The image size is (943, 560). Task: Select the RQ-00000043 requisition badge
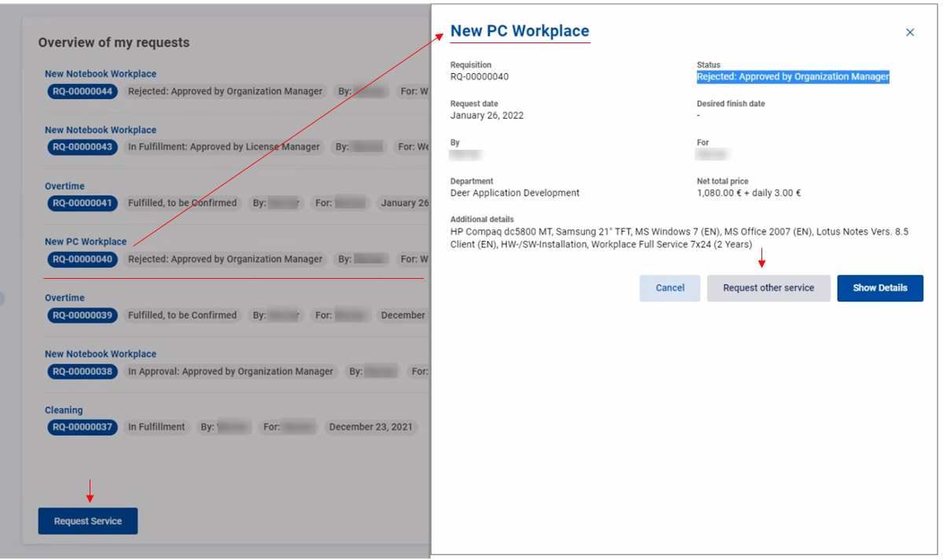(x=83, y=147)
